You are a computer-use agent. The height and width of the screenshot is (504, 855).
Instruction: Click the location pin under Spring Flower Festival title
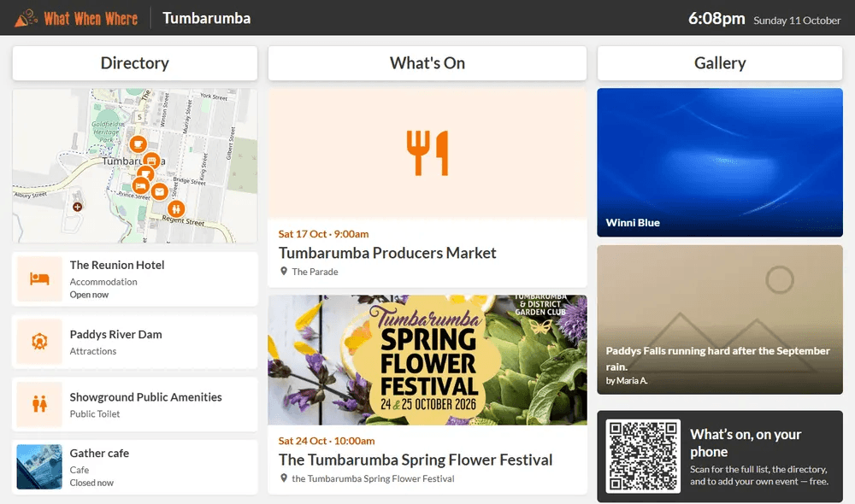click(284, 478)
